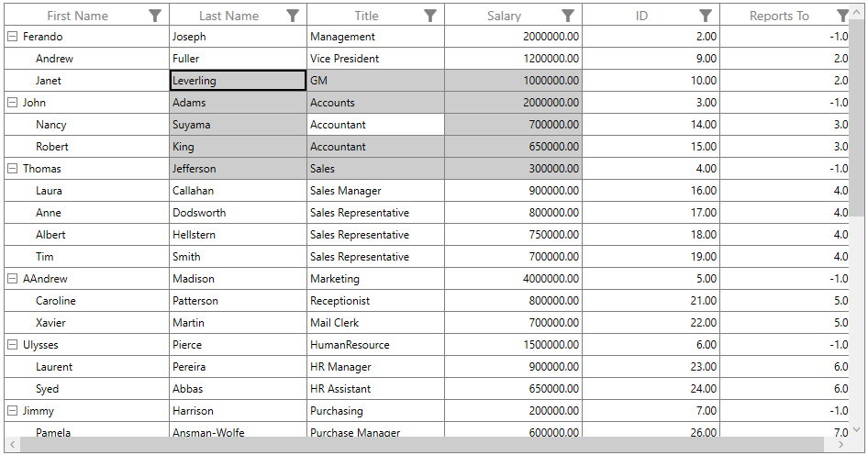Select the Adams last name cell

238,103
